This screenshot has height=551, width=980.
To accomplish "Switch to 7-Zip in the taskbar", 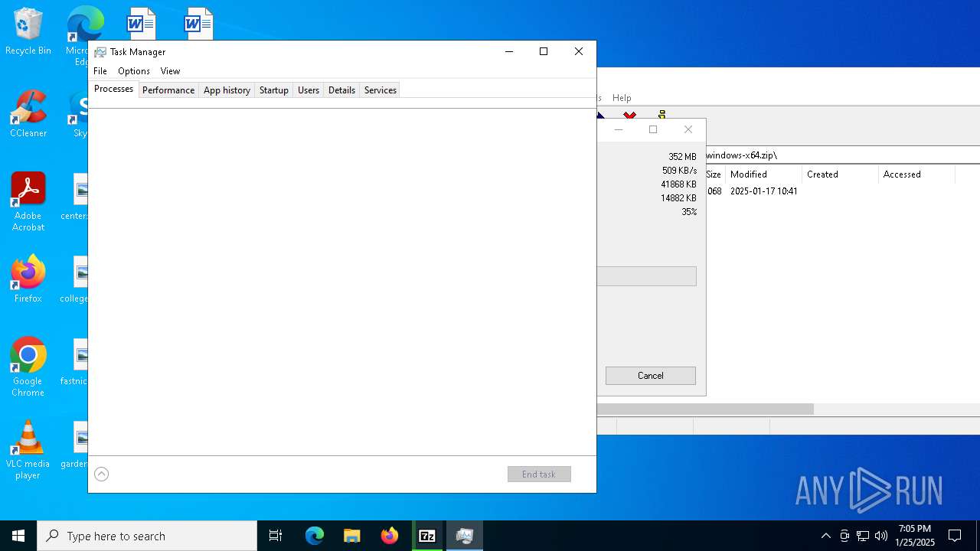I will (x=427, y=536).
